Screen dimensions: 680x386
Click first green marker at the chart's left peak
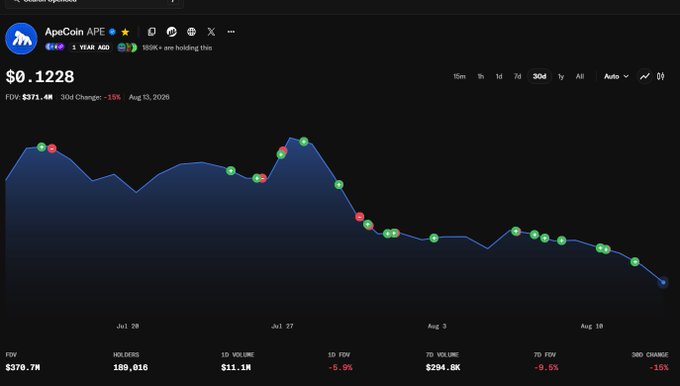pyautogui.click(x=41, y=147)
